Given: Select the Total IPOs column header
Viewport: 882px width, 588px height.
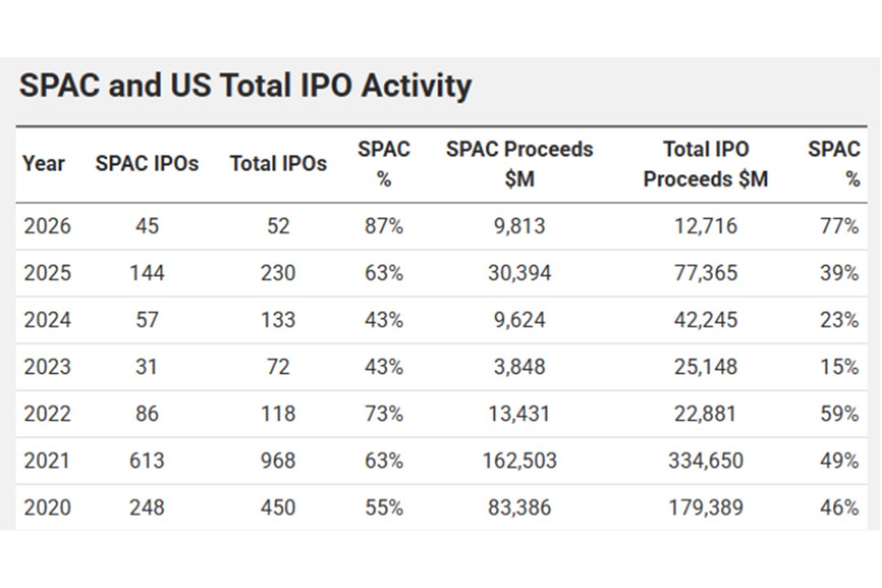Looking at the screenshot, I should tap(278, 163).
